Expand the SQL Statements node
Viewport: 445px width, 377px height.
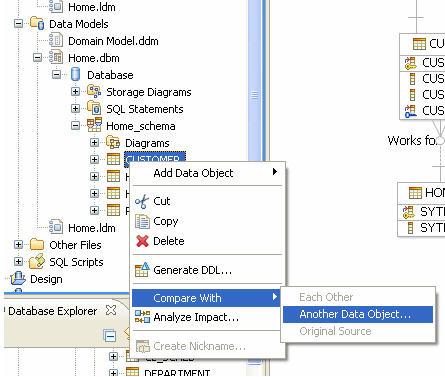click(76, 109)
